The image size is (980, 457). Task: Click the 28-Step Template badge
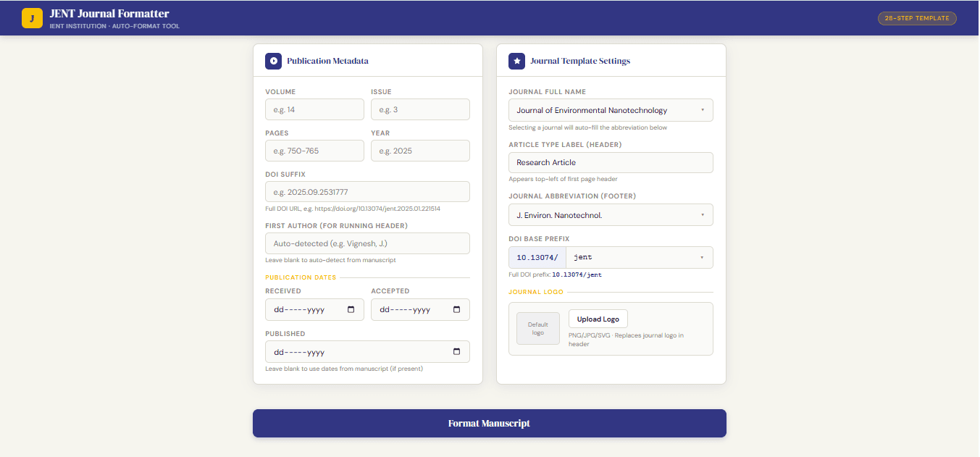pos(917,18)
